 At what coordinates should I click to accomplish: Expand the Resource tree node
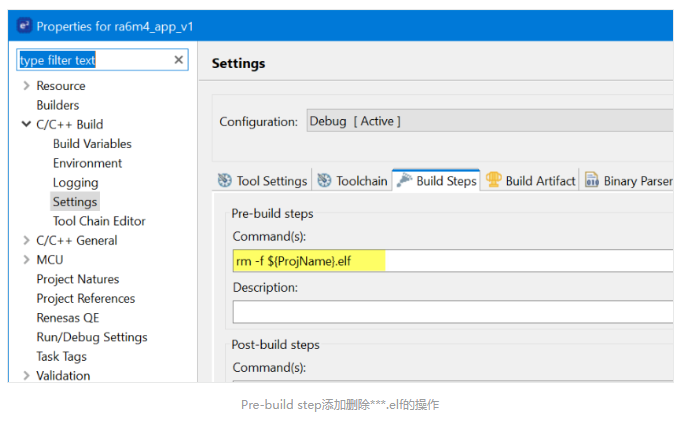pyautogui.click(x=26, y=85)
